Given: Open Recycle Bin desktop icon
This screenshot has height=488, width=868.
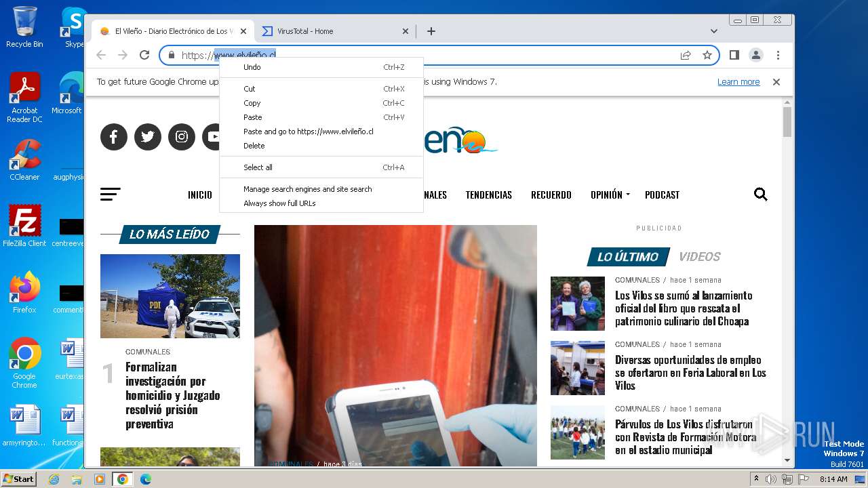Looking at the screenshot, I should pos(24,27).
